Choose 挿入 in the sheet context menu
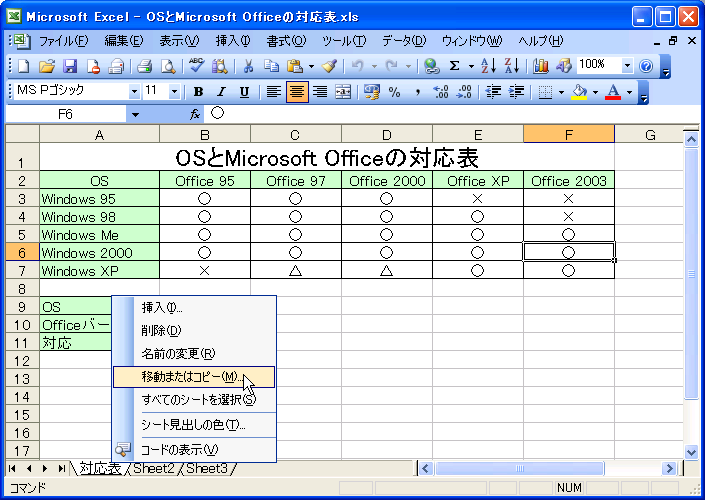The height and width of the screenshot is (500, 705). click(194, 308)
